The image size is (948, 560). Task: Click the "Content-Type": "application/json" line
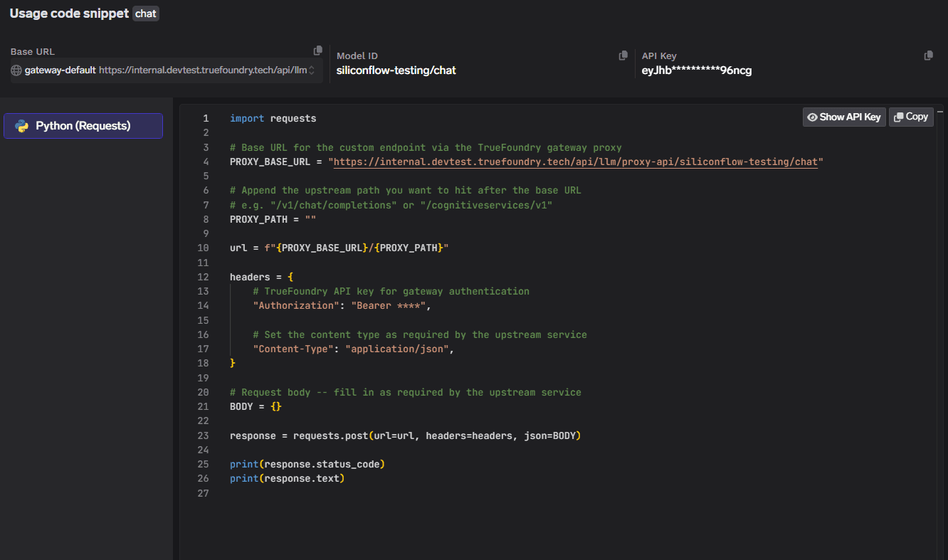(x=353, y=349)
